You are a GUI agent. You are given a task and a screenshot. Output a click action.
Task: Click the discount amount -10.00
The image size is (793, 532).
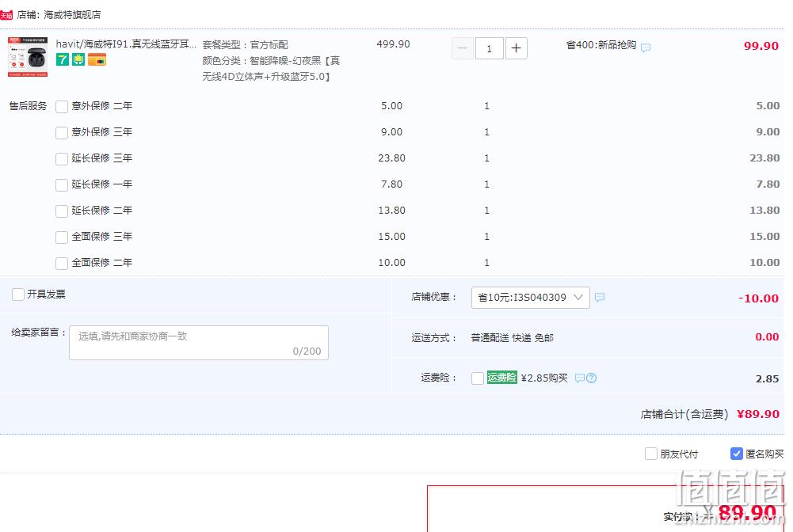(x=758, y=298)
